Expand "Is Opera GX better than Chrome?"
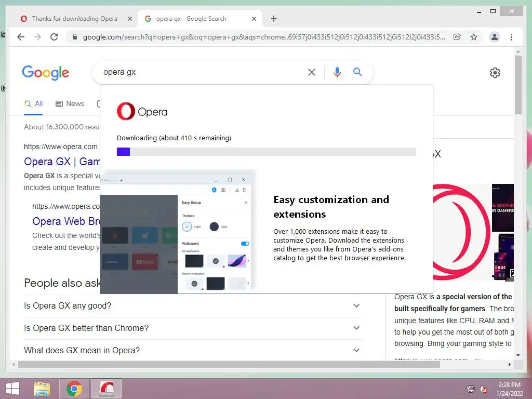Viewport: 532px width, 399px height. [192, 328]
